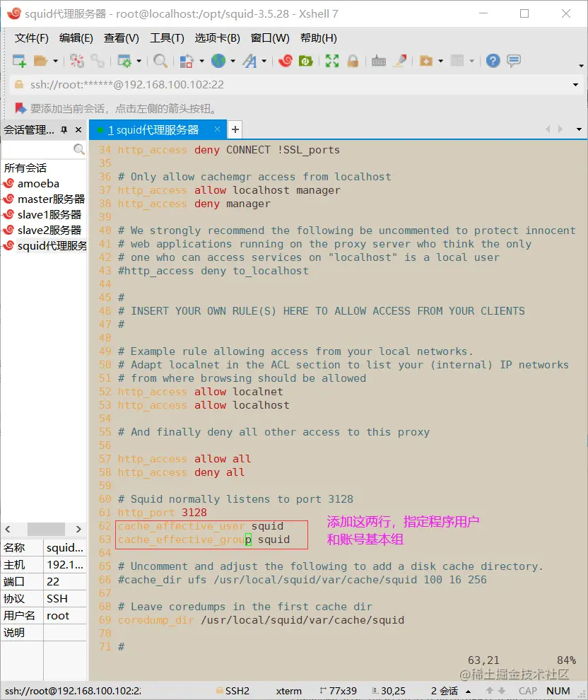Toggle full screen mode icon
The width and height of the screenshot is (588, 700).
(332, 61)
